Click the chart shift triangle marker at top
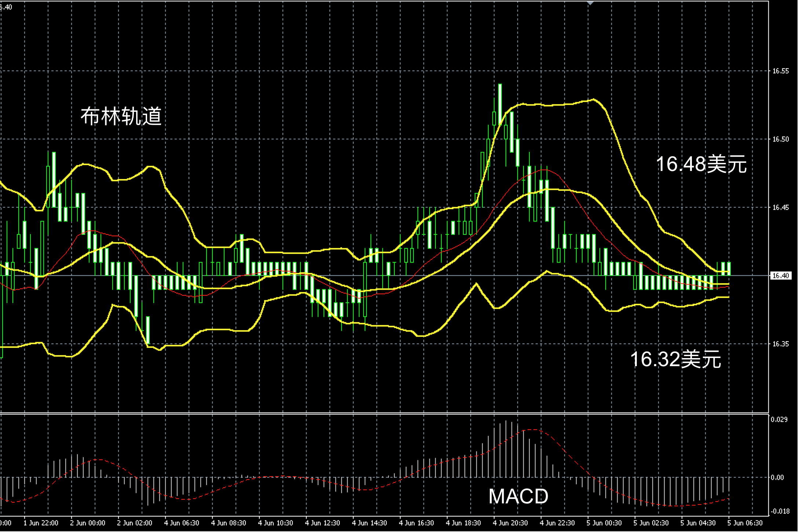799x532 pixels. coord(590,3)
